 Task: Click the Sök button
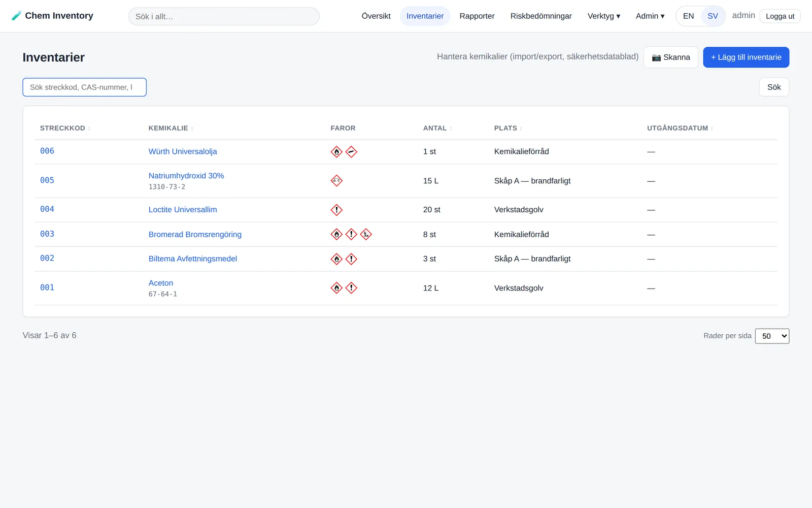coord(774,87)
